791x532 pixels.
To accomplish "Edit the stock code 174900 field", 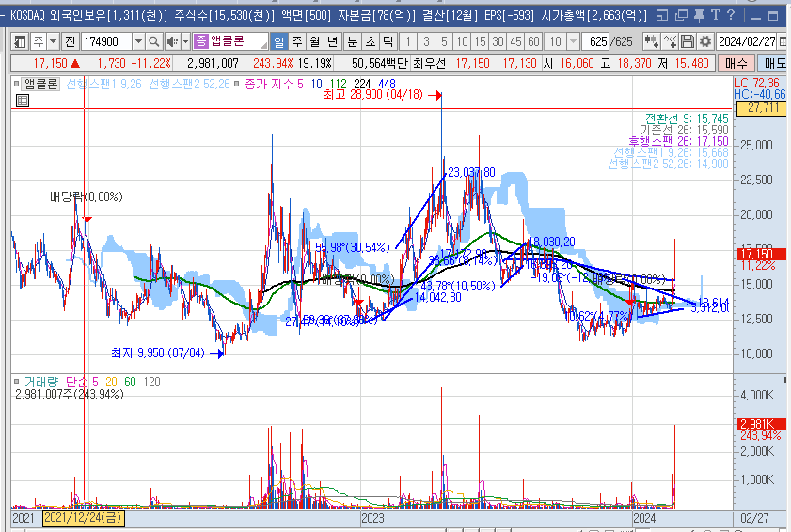I will coord(106,41).
